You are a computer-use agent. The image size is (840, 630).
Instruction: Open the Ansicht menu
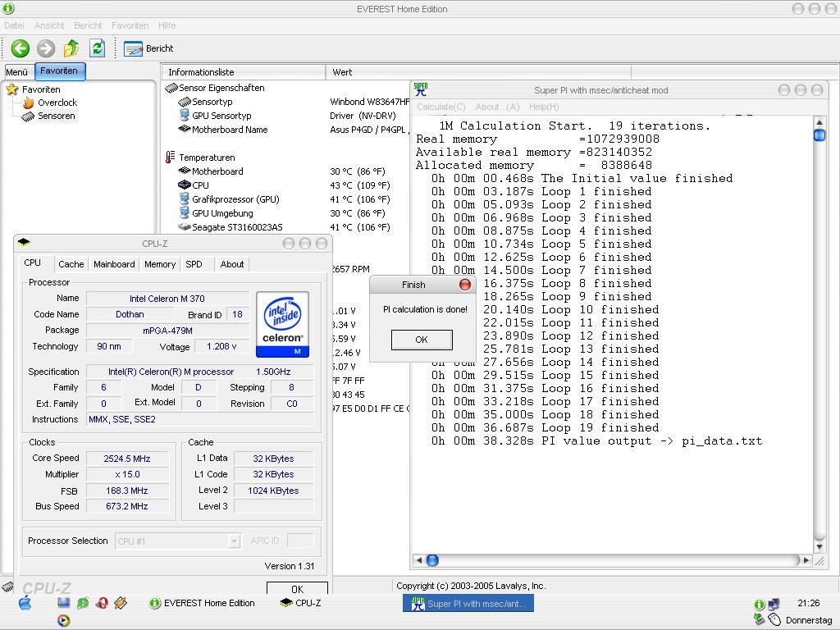click(x=49, y=25)
